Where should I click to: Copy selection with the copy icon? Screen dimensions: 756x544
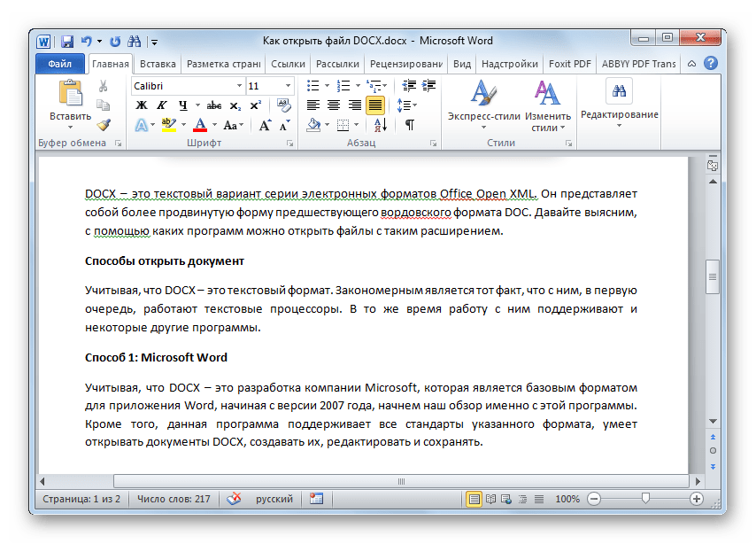pyautogui.click(x=103, y=105)
